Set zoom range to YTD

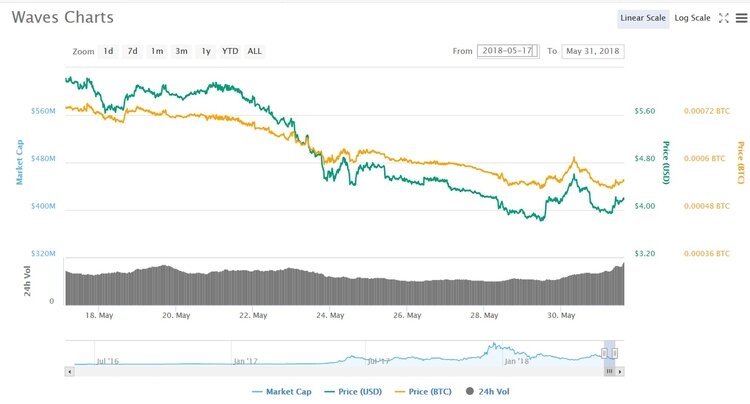[x=230, y=51]
